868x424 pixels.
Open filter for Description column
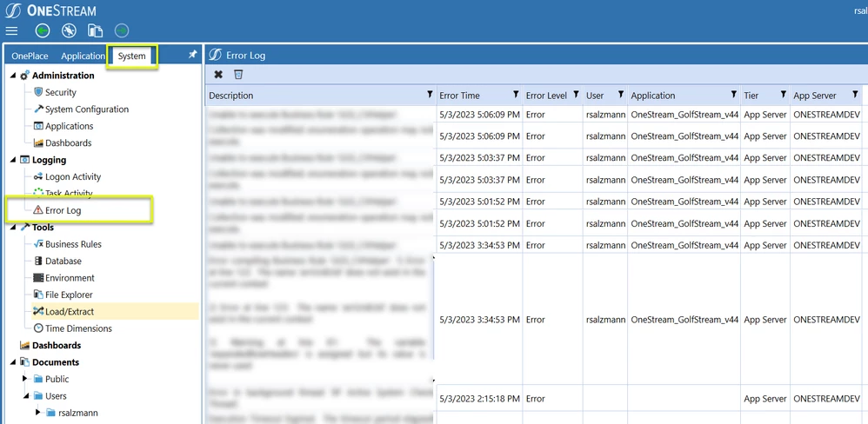pos(430,95)
